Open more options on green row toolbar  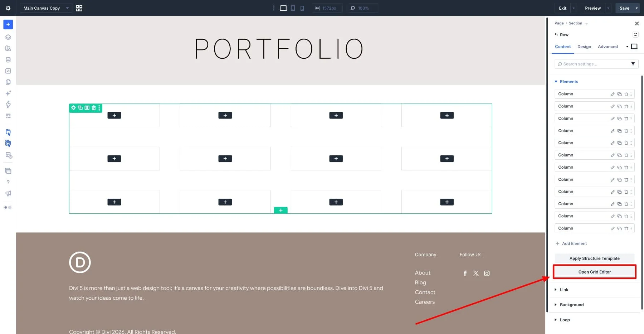[99, 108]
